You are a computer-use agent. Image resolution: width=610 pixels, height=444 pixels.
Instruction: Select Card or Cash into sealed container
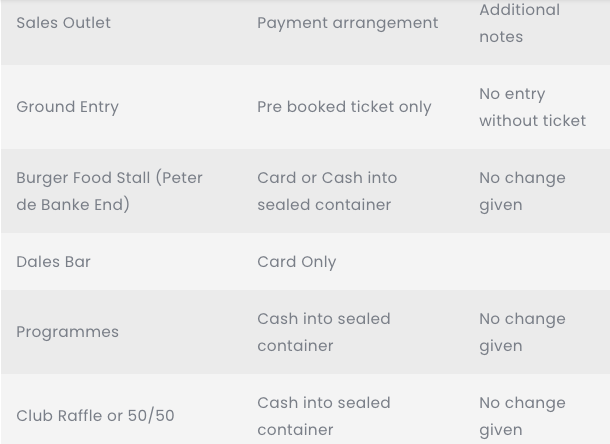327,191
